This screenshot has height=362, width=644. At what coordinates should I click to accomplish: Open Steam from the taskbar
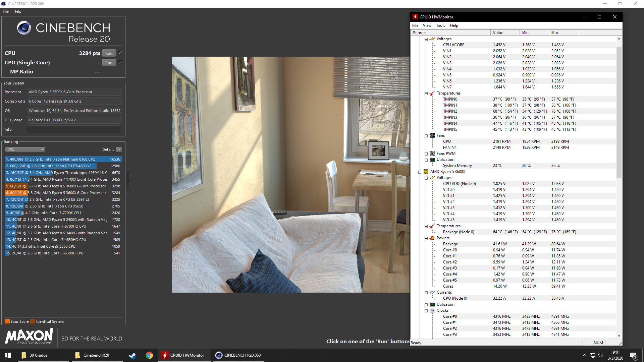coord(132,355)
